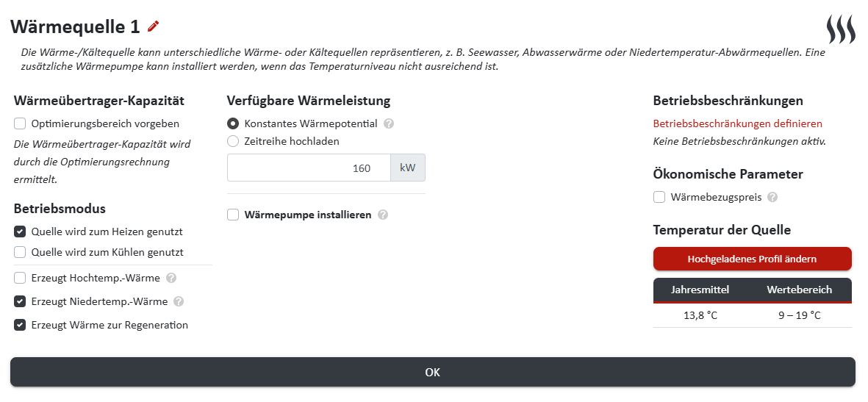The height and width of the screenshot is (402, 868).
Task: Click the Betriebsmodus heading
Action: click(x=60, y=209)
